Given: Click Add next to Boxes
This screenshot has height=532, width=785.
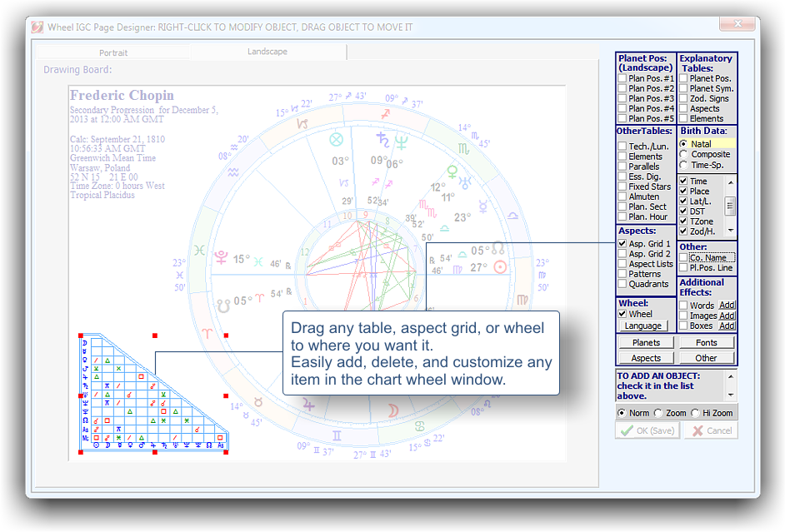Looking at the screenshot, I should (x=727, y=326).
